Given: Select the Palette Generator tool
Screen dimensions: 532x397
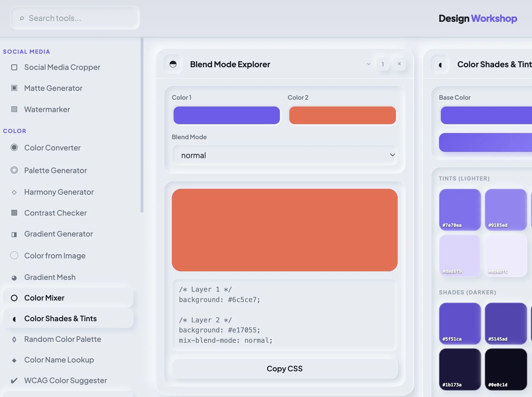Looking at the screenshot, I should point(56,170).
